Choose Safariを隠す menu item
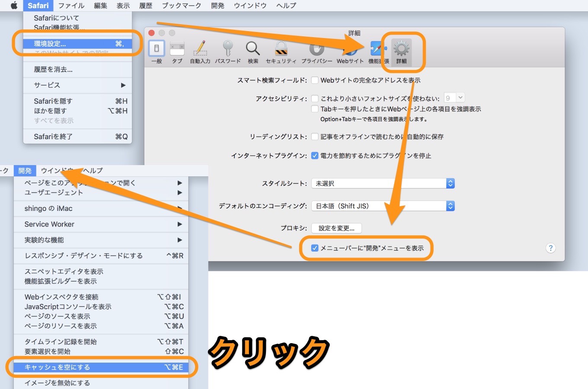This screenshot has height=389, width=588. 77,101
